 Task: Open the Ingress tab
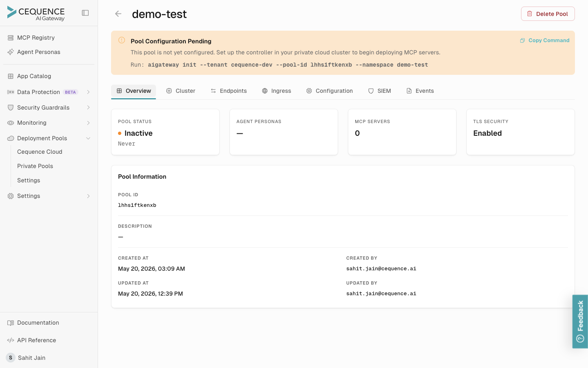(x=276, y=91)
